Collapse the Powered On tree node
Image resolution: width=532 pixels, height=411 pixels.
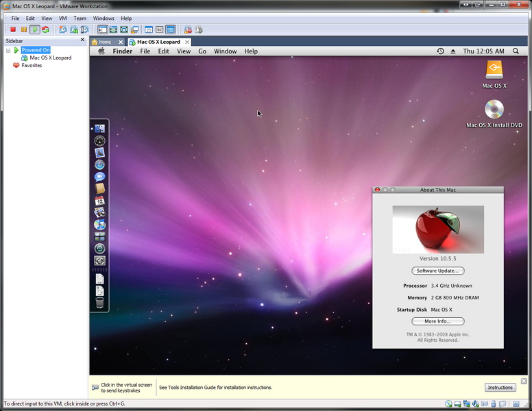click(8, 50)
